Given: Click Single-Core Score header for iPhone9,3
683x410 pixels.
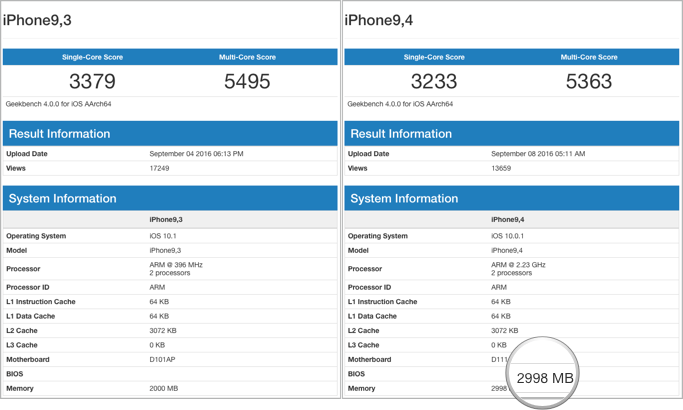Looking at the screenshot, I should 92,57.
